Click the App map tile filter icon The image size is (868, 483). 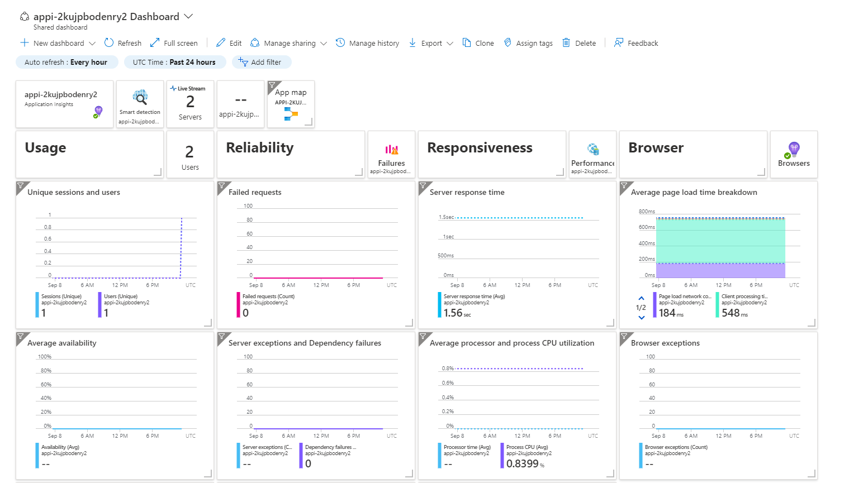click(272, 85)
